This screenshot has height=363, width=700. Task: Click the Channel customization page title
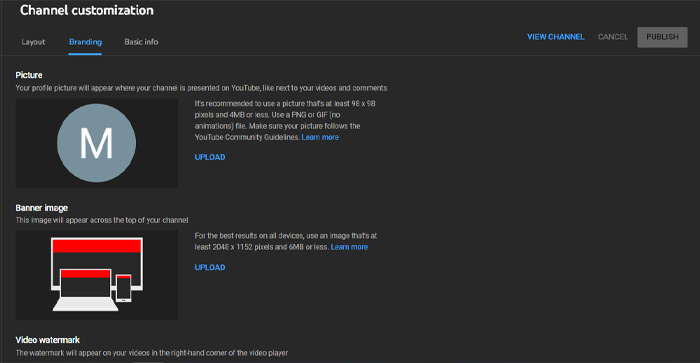click(x=87, y=10)
